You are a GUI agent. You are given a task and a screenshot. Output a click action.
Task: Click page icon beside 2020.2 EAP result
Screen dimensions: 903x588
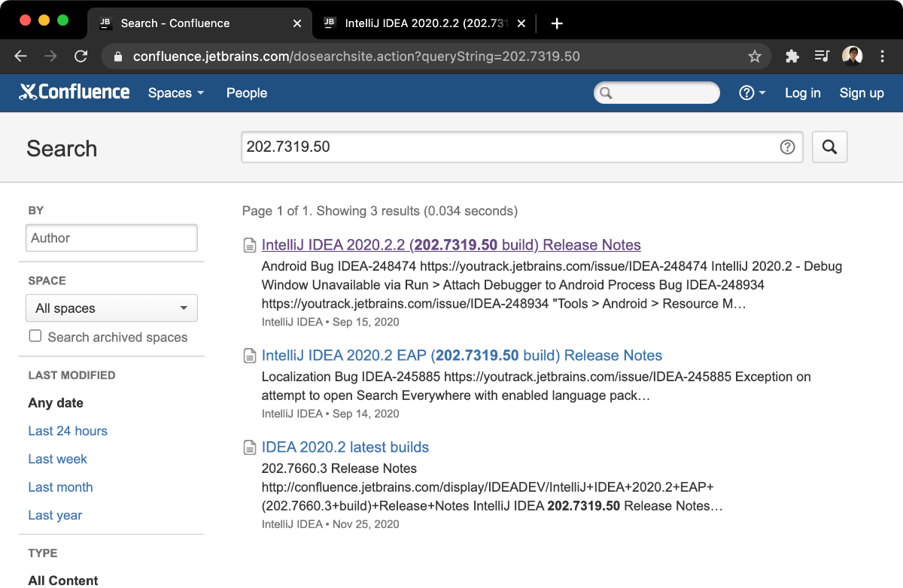250,356
